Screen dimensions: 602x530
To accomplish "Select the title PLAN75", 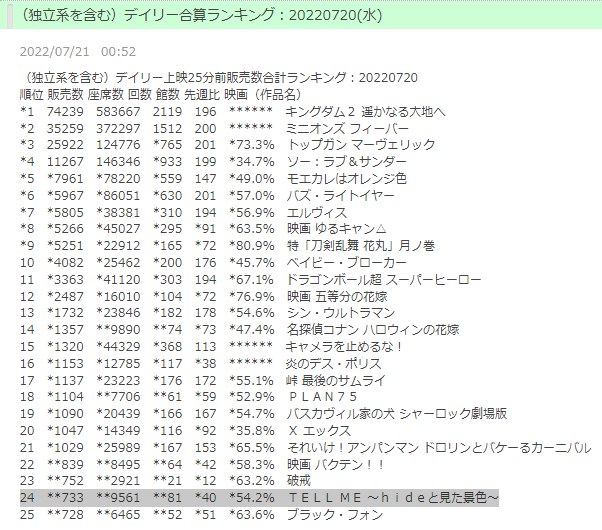I will click(x=323, y=396).
